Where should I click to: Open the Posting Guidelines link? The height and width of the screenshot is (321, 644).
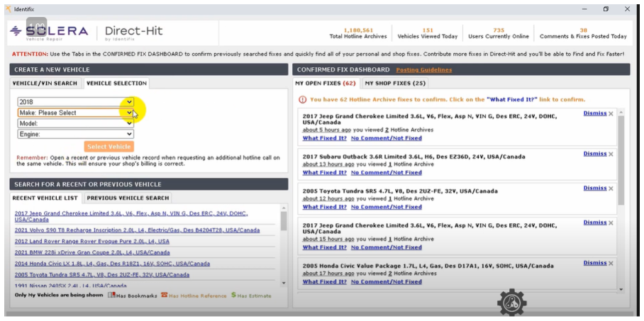[424, 69]
